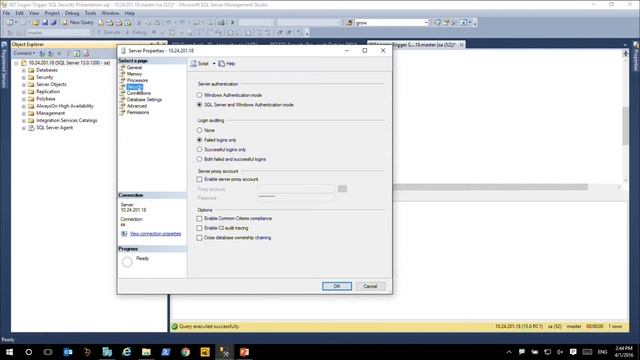The width and height of the screenshot is (640, 360).
Task: Expand the Security node in Object Explorer
Action: pos(24,78)
